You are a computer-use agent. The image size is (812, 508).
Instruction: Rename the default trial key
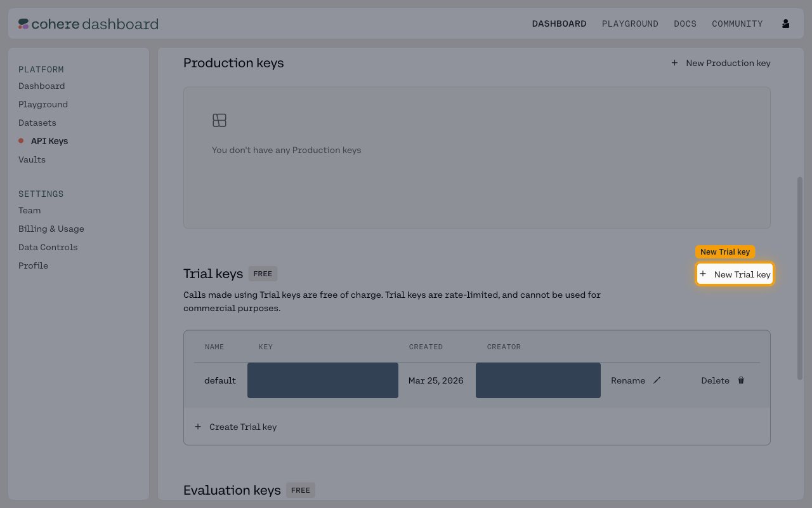click(636, 380)
